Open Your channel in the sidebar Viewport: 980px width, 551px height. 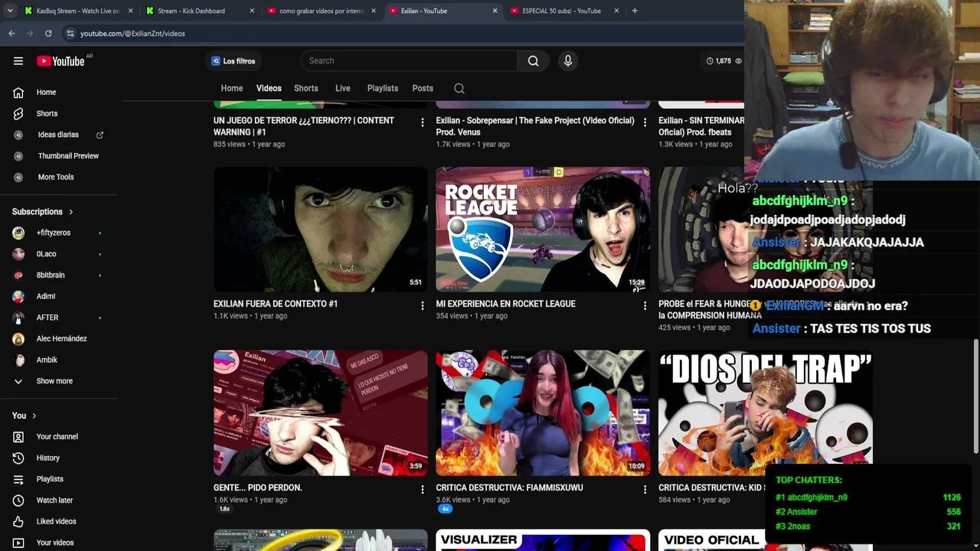coord(57,437)
